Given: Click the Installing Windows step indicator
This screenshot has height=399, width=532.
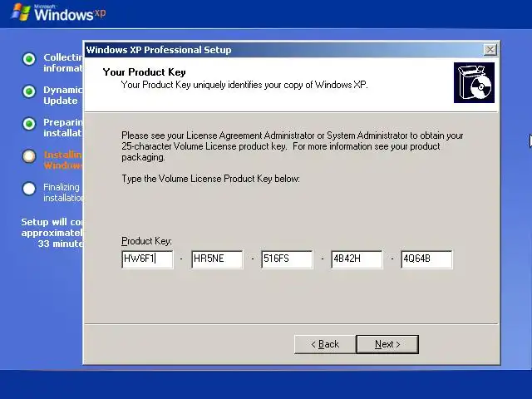Looking at the screenshot, I should (29, 156).
